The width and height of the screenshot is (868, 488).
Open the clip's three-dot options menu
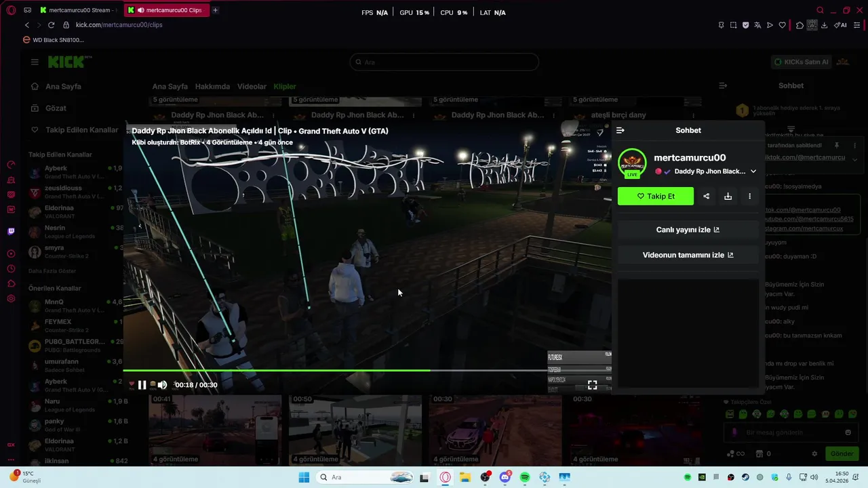(749, 196)
